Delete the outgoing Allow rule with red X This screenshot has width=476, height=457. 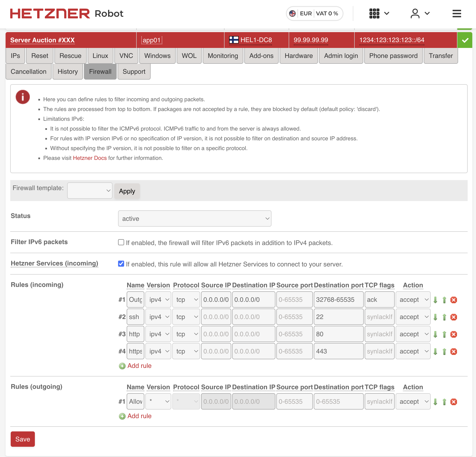(454, 402)
